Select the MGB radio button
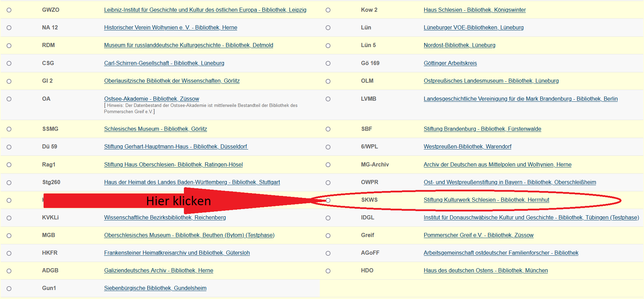The image size is (644, 299). [x=9, y=236]
